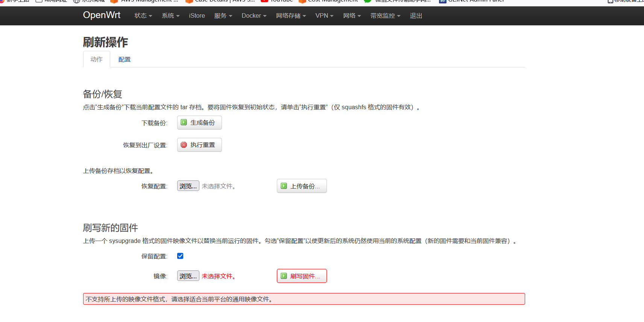The image size is (644, 322).
Task: Click the red 未选择文件 text beside 镜像
Action: click(219, 276)
